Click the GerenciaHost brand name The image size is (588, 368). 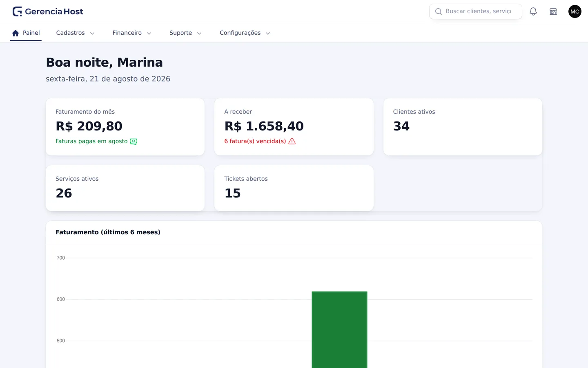coord(54,11)
